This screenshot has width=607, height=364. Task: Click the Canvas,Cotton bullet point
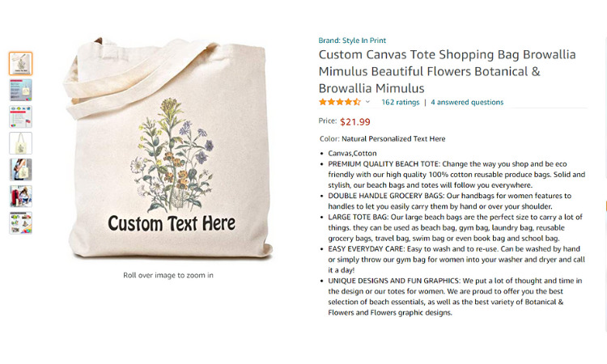coord(352,153)
